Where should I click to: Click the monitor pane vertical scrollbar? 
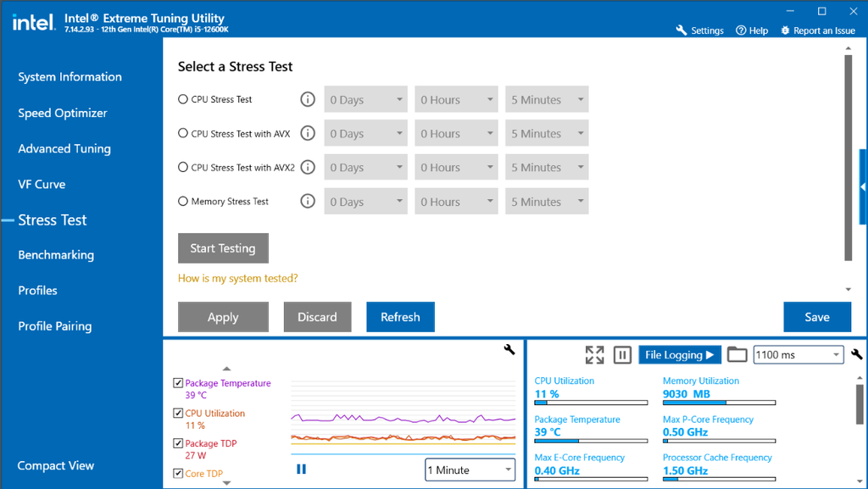pos(860,404)
